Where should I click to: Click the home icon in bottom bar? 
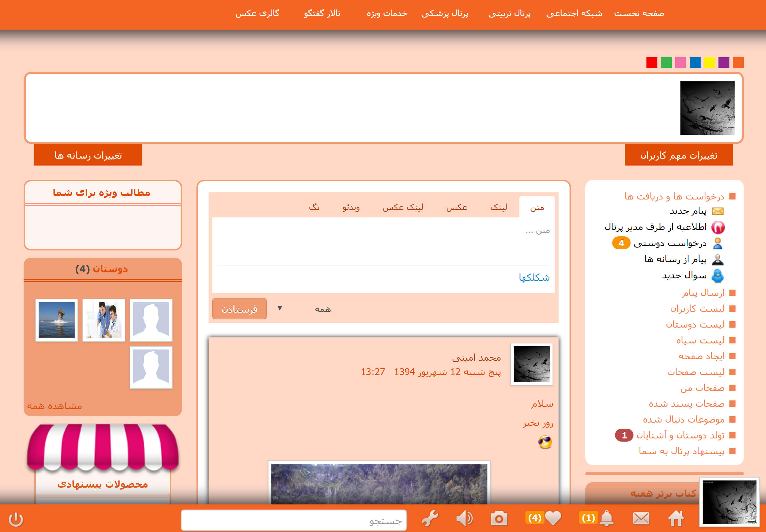click(676, 519)
